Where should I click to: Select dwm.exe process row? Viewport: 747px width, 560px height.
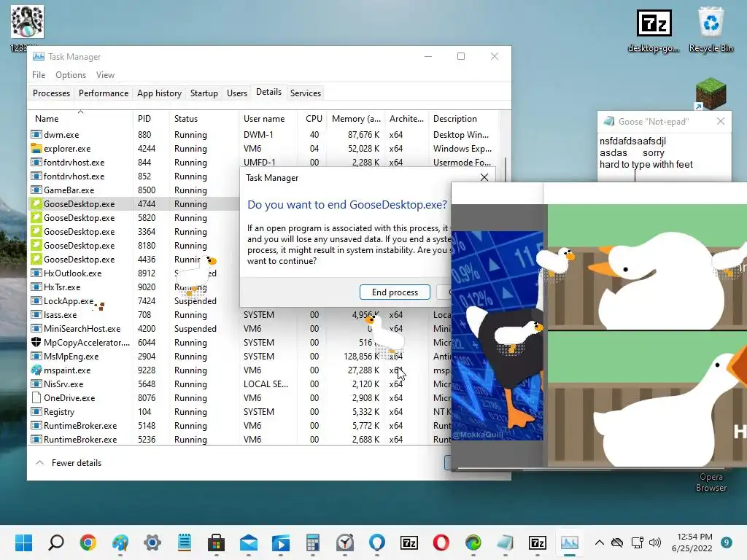[x=263, y=135]
